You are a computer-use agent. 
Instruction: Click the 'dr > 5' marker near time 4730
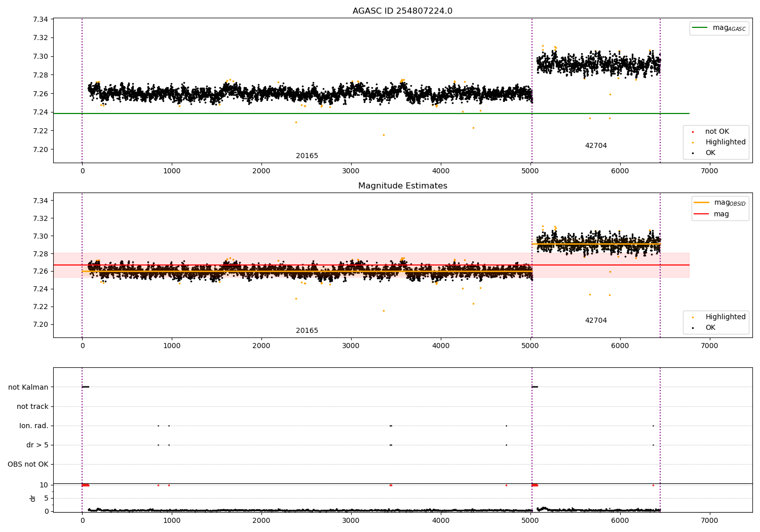point(506,445)
